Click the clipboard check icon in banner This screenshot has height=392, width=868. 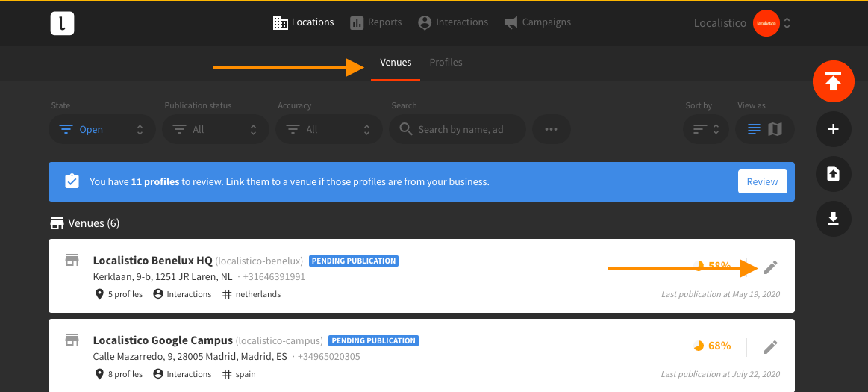[x=72, y=181]
